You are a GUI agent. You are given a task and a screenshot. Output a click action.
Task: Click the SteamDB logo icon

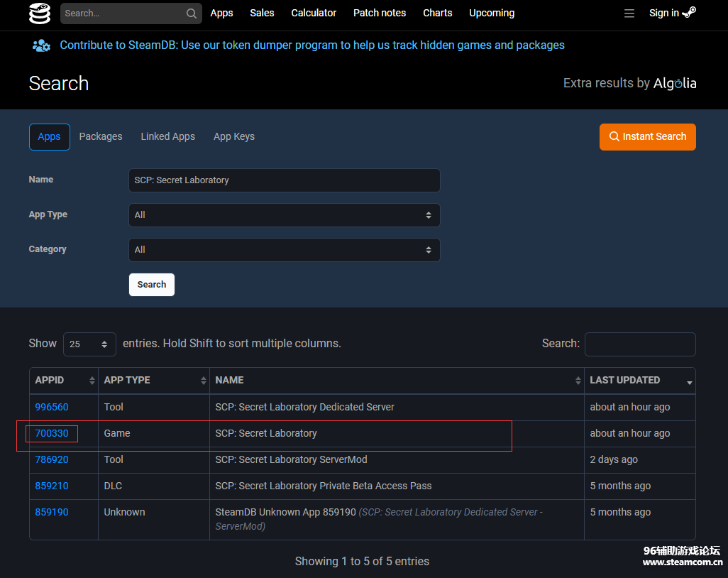pos(40,13)
